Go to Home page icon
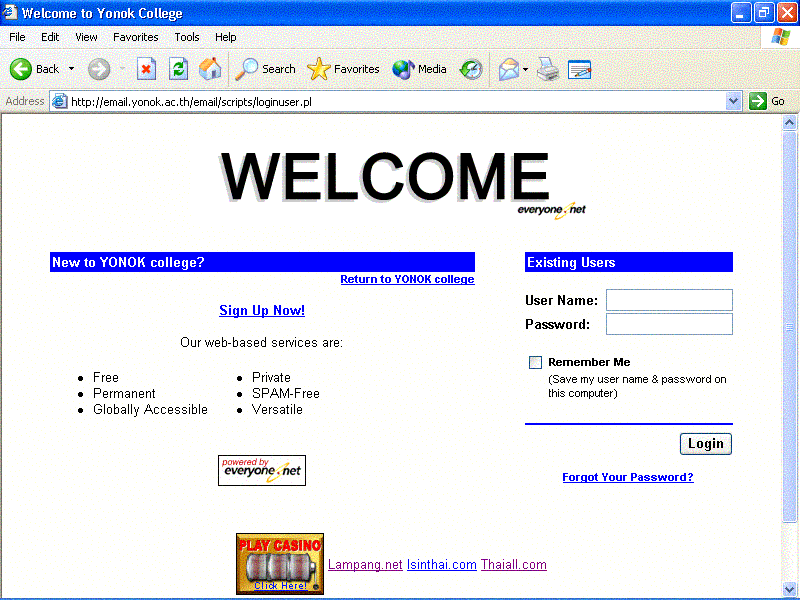 210,69
